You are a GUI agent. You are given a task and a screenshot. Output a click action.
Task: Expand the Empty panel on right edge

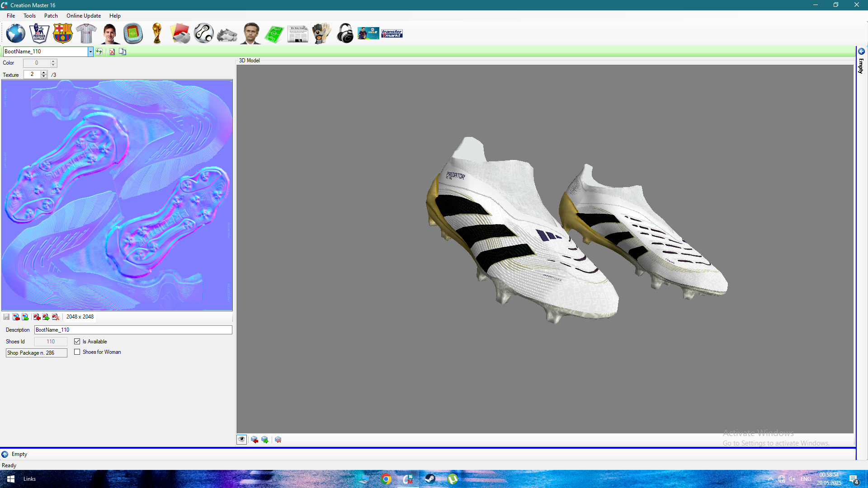pyautogui.click(x=862, y=52)
